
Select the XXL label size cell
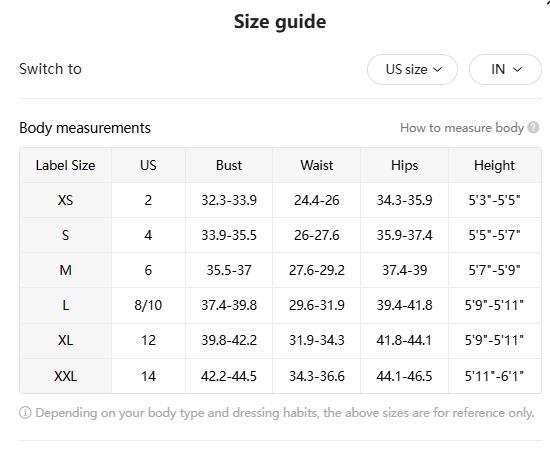65,376
